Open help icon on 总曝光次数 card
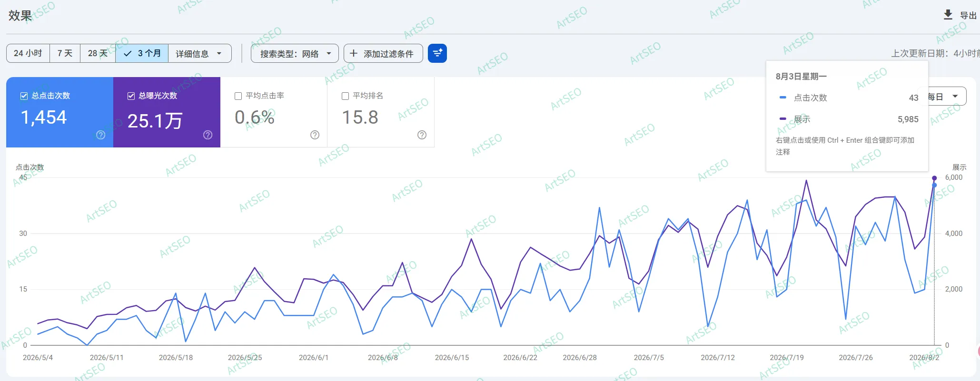 (x=208, y=135)
